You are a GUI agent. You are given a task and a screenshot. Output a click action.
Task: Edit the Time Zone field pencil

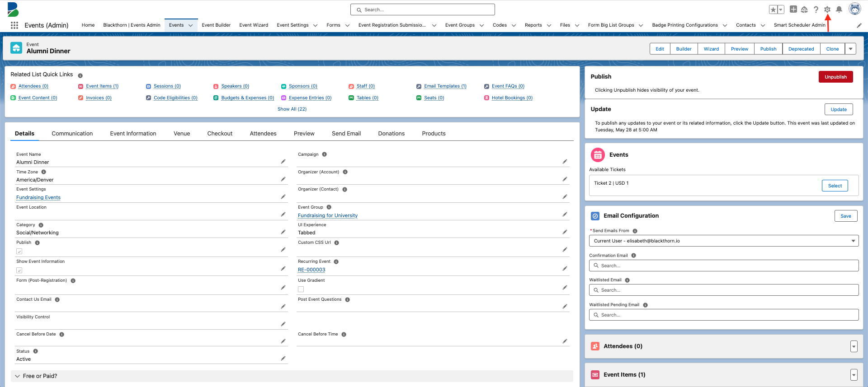[x=283, y=179]
